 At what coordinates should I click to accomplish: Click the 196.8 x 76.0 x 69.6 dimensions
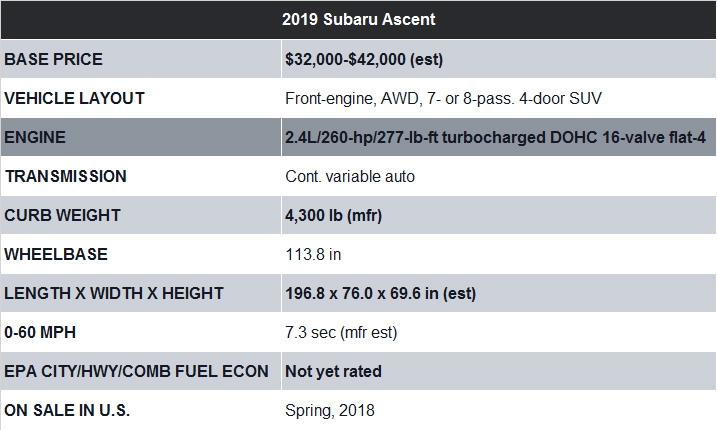click(380, 293)
